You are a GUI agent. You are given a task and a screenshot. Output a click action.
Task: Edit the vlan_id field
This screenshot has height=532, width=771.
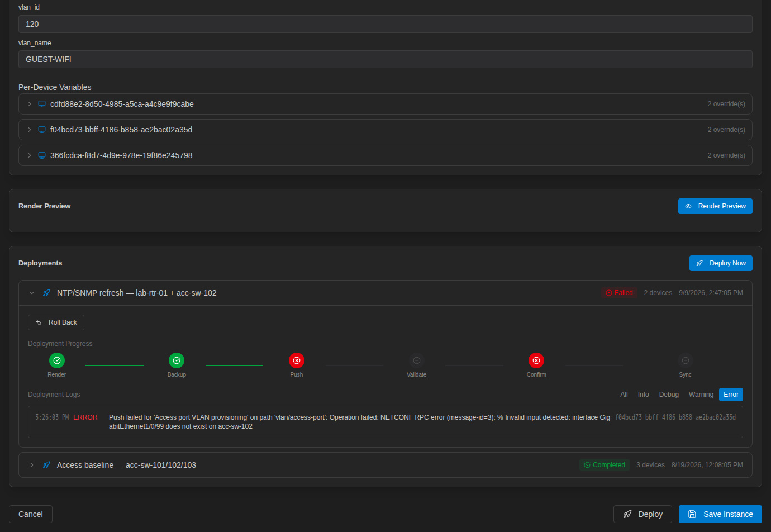click(x=385, y=24)
